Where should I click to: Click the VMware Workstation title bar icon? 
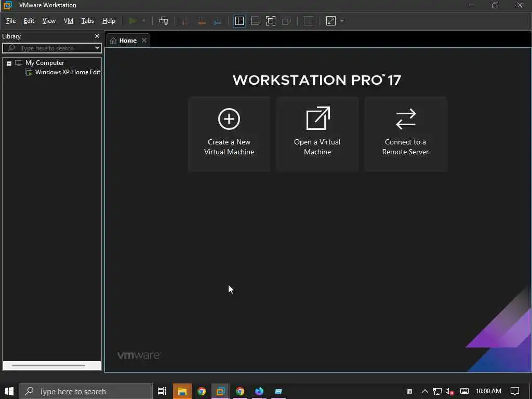coord(7,5)
